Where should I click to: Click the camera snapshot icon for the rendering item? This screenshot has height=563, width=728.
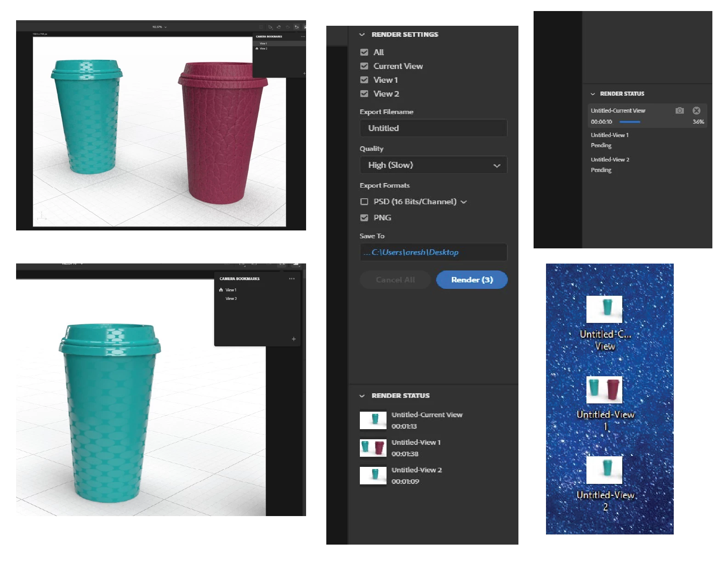[680, 110]
